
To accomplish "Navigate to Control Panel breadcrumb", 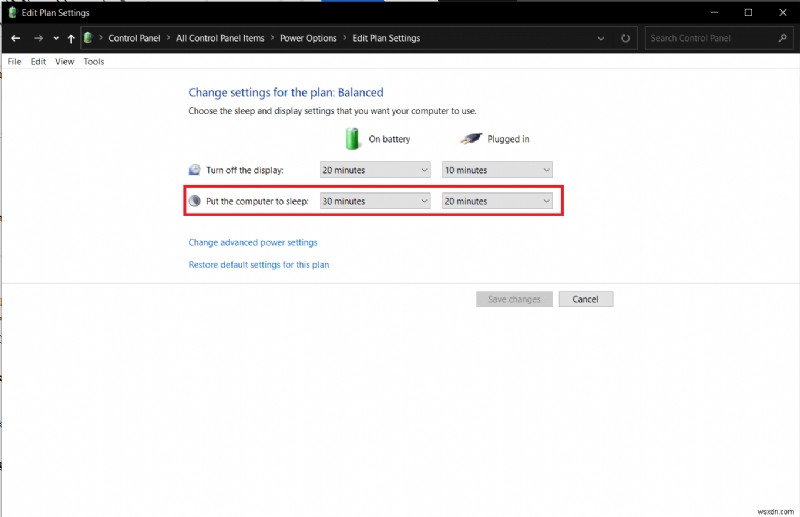I will [134, 38].
